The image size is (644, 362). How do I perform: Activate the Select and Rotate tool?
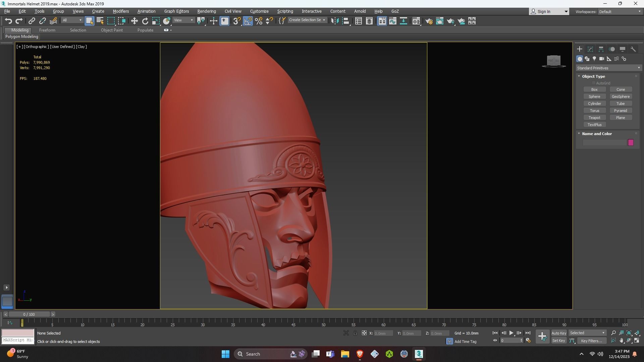145,21
